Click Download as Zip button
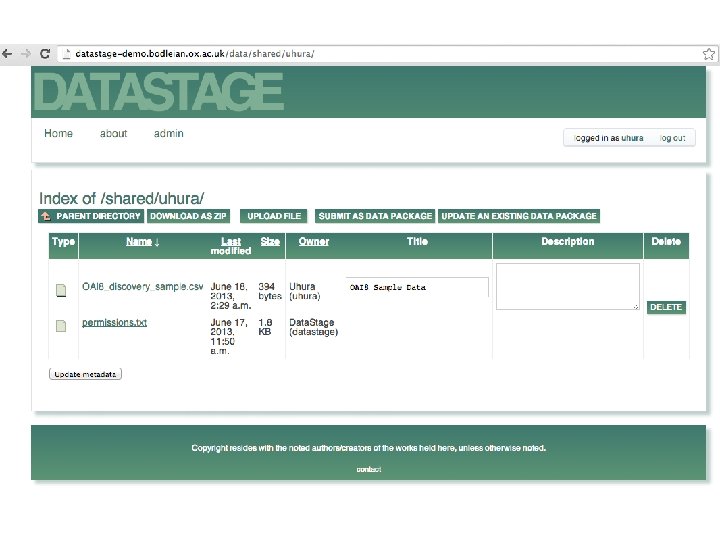 (x=188, y=216)
